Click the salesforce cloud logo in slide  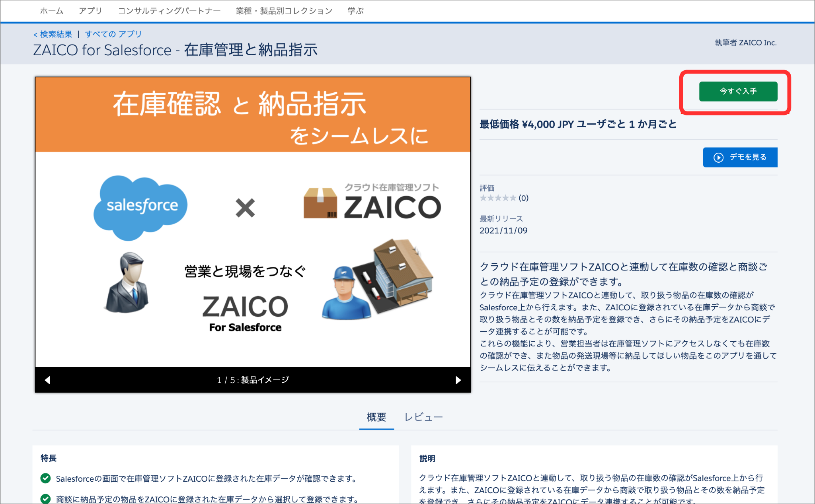pos(140,208)
